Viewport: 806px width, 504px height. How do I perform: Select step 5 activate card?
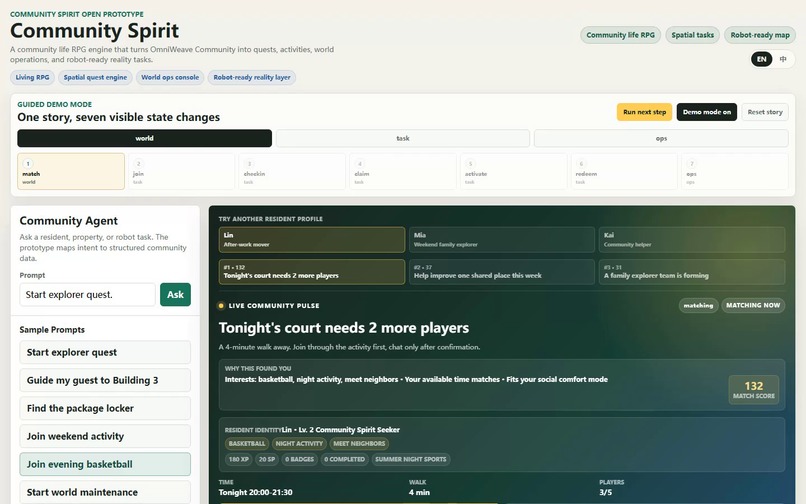pos(514,171)
